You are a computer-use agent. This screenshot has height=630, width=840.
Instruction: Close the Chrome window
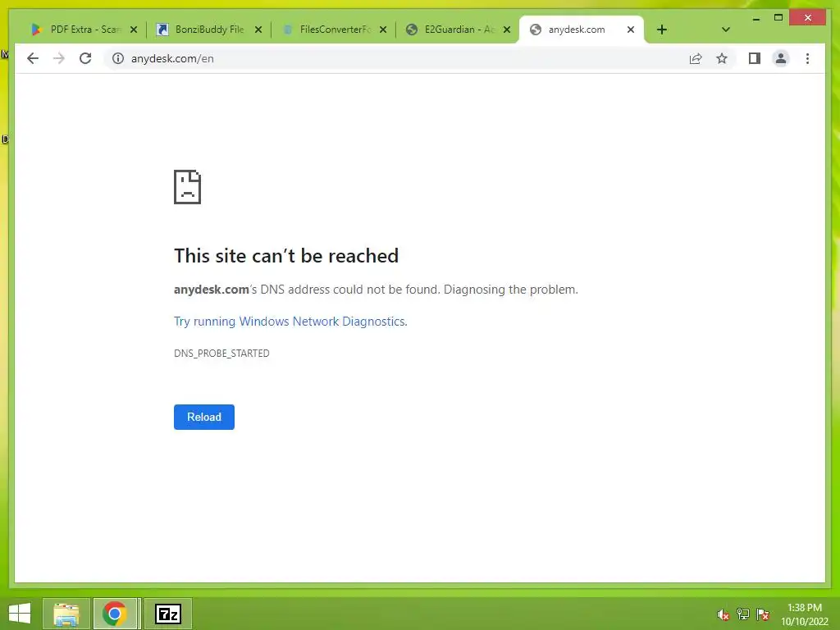pos(807,18)
